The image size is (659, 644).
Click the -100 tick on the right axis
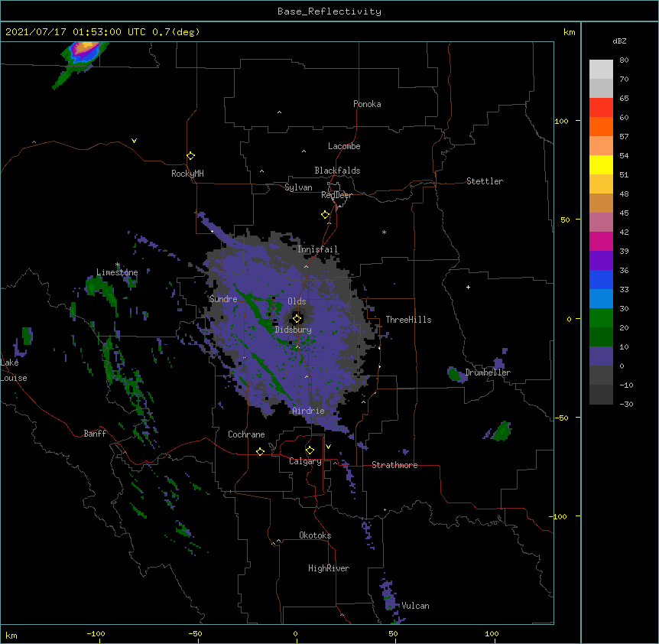(x=558, y=516)
